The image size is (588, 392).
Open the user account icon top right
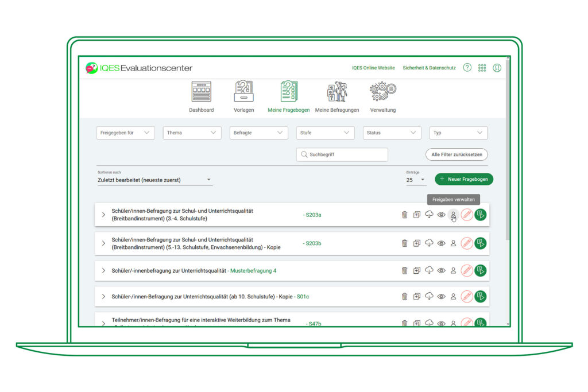pos(497,67)
